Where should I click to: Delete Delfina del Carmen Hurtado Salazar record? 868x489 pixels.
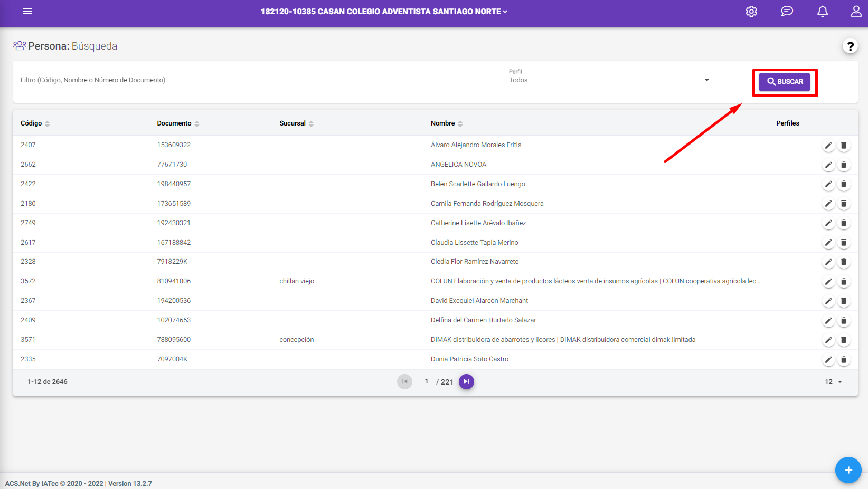pos(844,321)
